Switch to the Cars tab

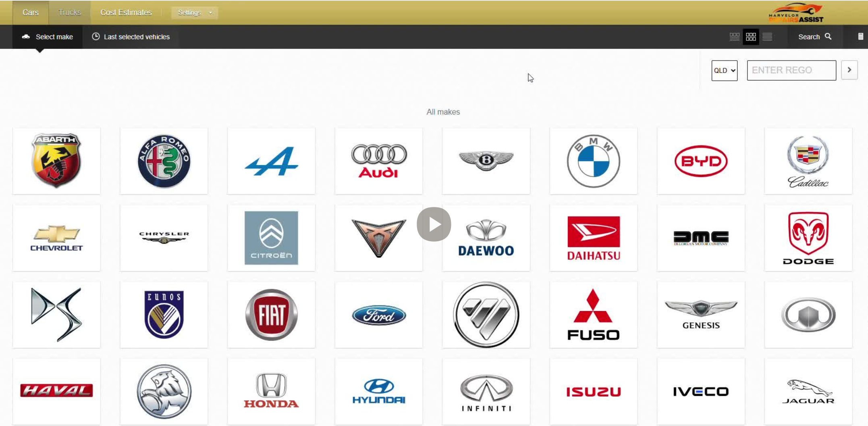click(31, 13)
